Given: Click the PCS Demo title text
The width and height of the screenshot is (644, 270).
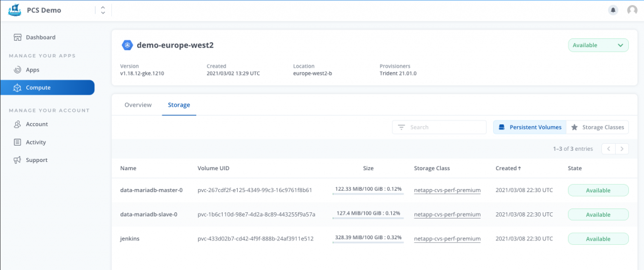Looking at the screenshot, I should pos(44,10).
